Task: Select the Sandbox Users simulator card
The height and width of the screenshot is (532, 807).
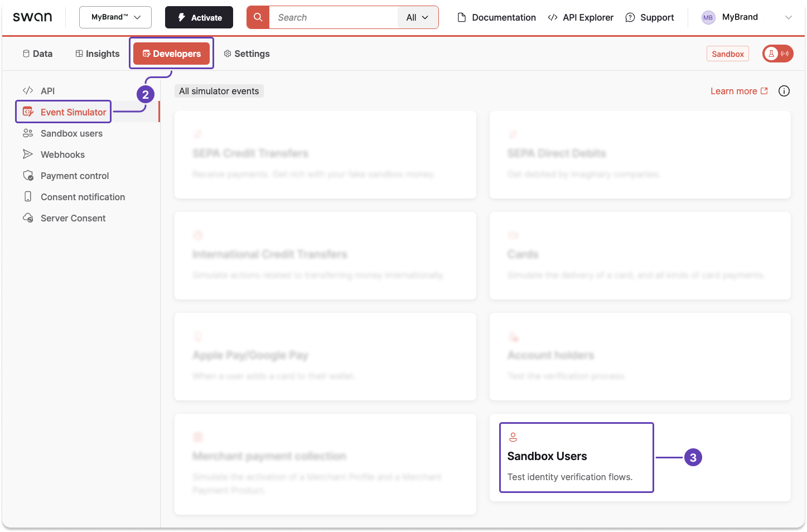Action: (x=576, y=457)
